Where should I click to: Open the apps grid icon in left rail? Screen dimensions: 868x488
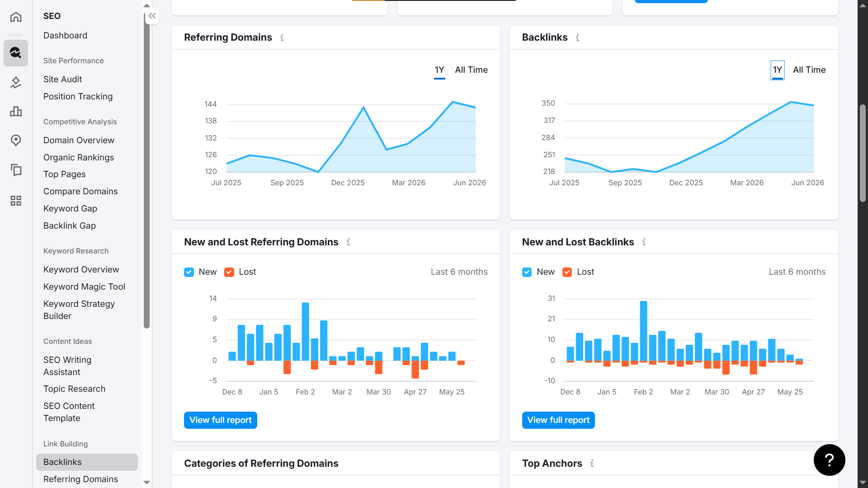tap(16, 201)
